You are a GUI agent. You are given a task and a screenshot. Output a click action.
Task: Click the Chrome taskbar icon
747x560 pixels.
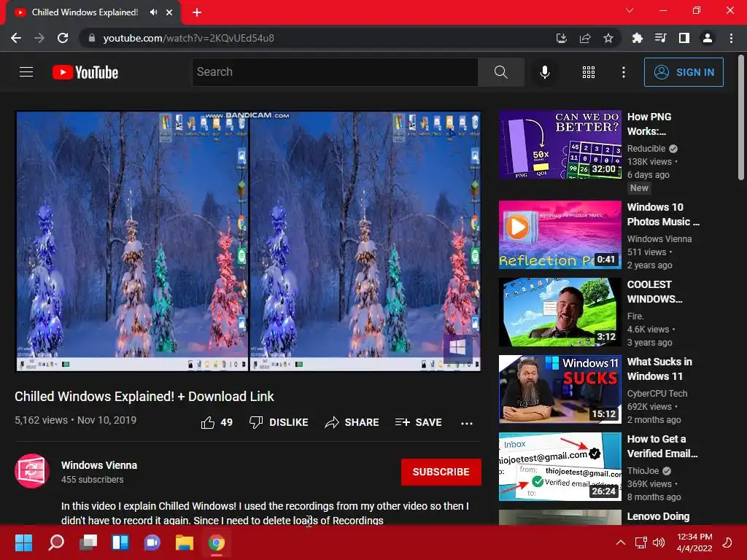point(217,542)
